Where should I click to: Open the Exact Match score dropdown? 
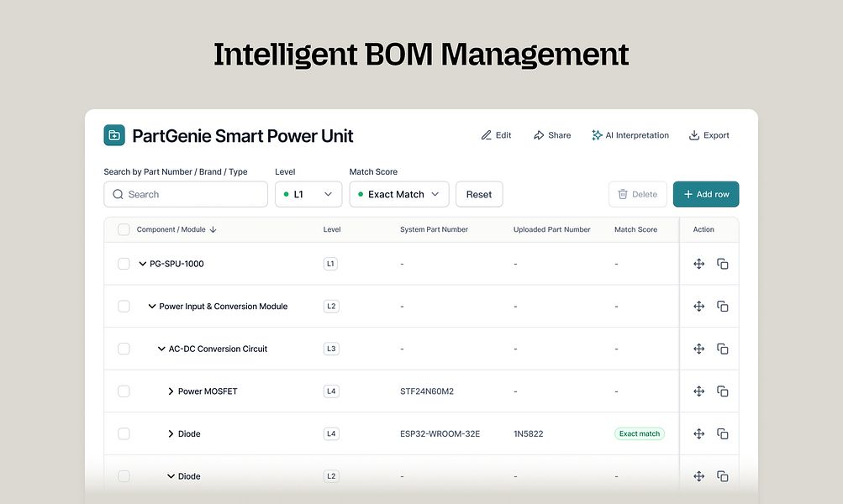pyautogui.click(x=399, y=194)
